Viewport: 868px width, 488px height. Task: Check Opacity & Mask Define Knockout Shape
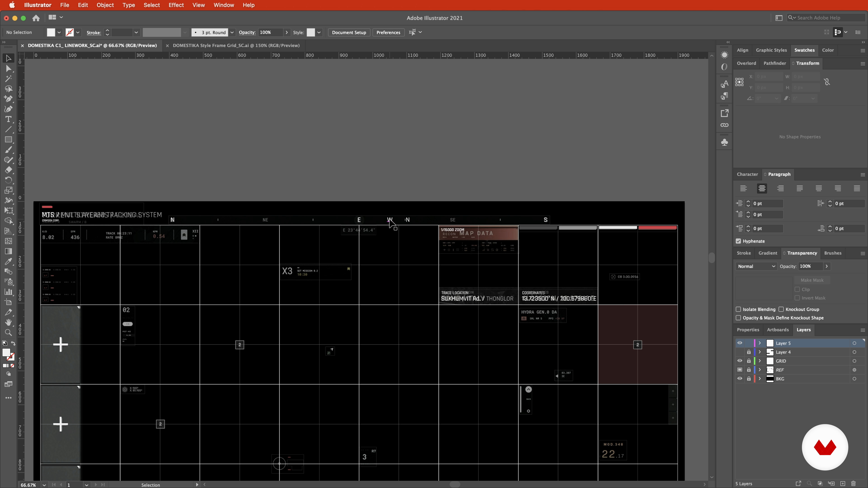(738, 318)
